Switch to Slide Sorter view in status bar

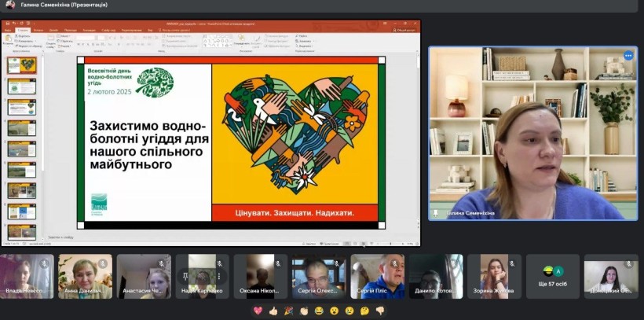point(355,244)
